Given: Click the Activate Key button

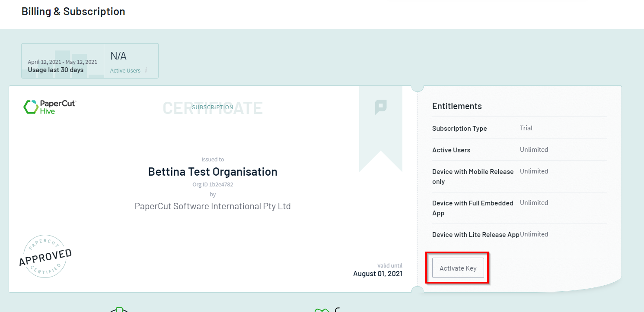Looking at the screenshot, I should point(458,268).
